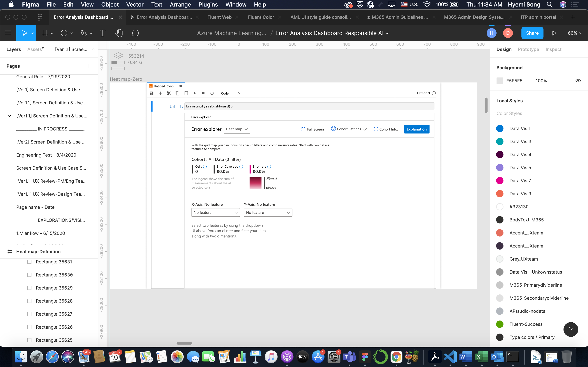Image resolution: width=588 pixels, height=367 pixels.
Task: Open the Plugins menu
Action: pos(208,5)
